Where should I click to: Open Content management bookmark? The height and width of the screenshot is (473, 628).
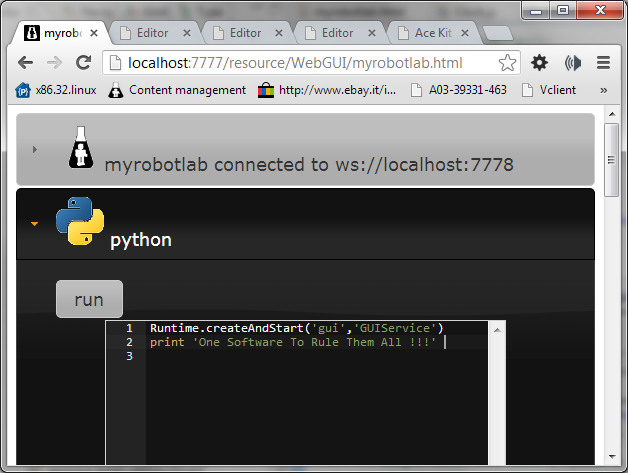(x=177, y=90)
